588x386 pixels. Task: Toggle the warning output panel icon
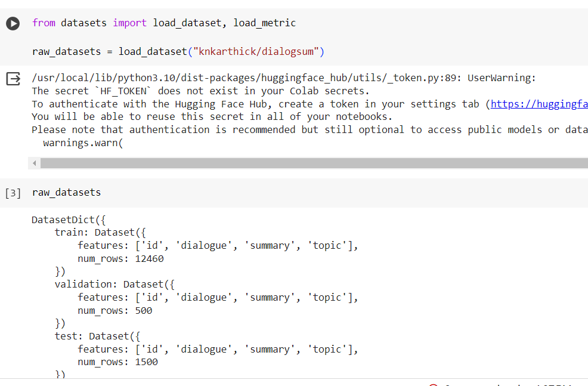(x=13, y=79)
